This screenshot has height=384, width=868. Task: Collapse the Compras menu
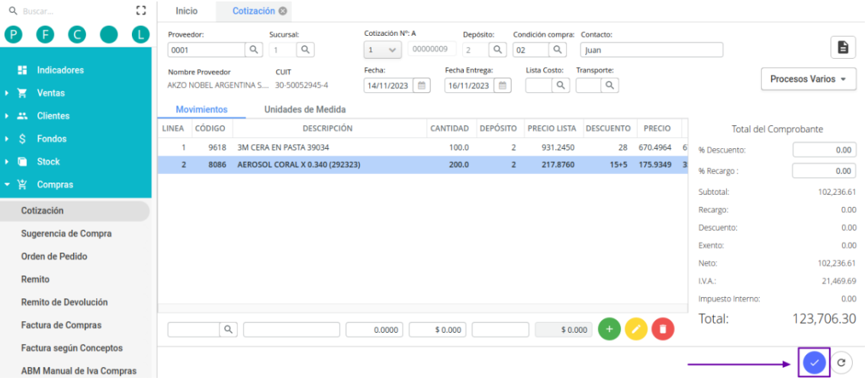pos(55,185)
